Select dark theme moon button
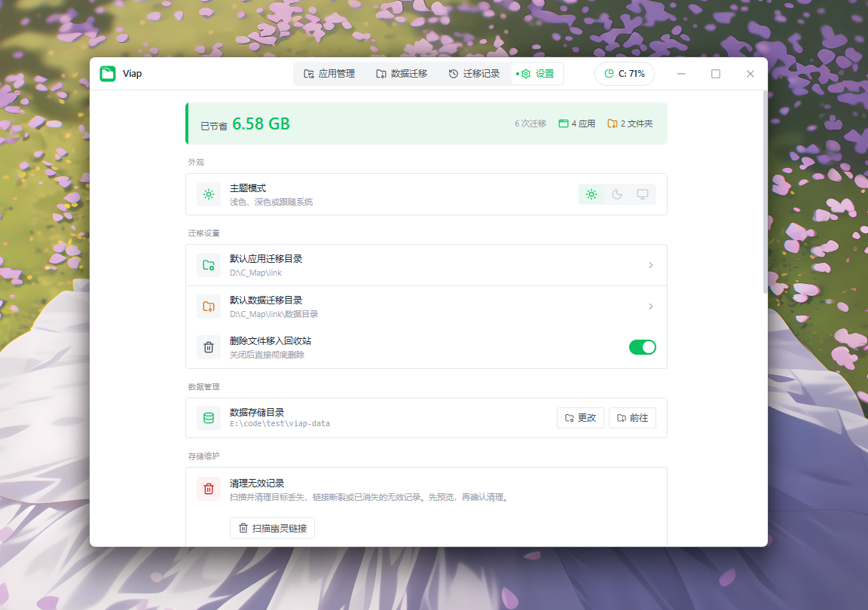The width and height of the screenshot is (868, 610). [x=617, y=194]
